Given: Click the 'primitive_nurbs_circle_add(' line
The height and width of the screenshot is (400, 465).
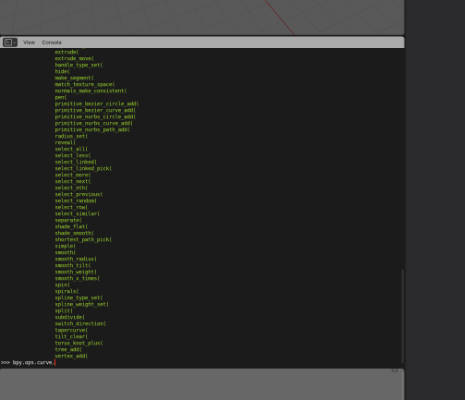Looking at the screenshot, I should (95, 117).
